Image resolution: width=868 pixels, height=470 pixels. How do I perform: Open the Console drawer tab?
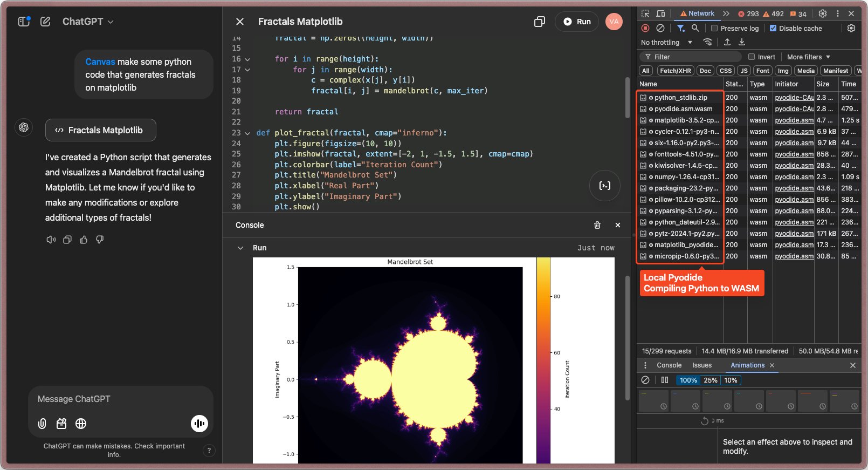pyautogui.click(x=669, y=365)
